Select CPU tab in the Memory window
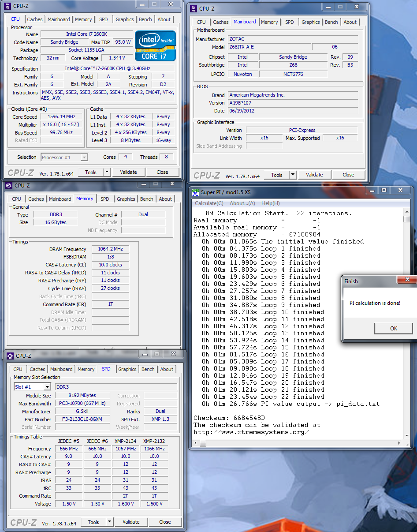The height and width of the screenshot is (532, 417). tap(16, 199)
